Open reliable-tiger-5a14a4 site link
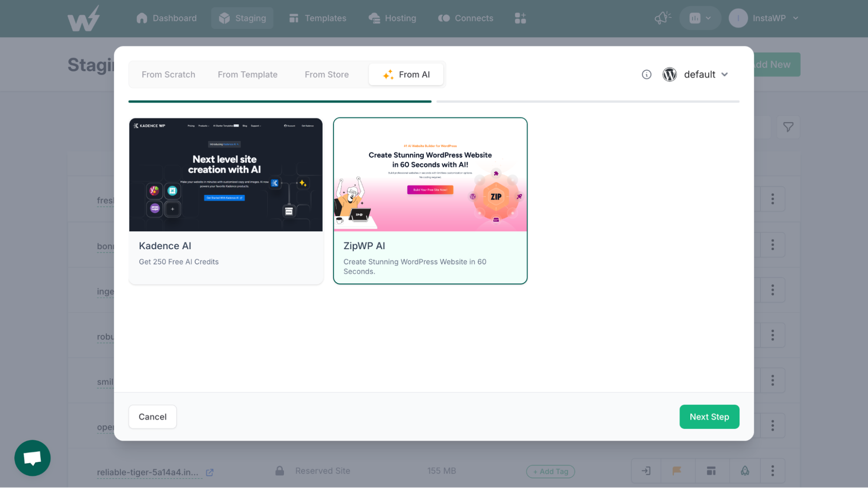The width and height of the screenshot is (868, 488). coord(148,472)
